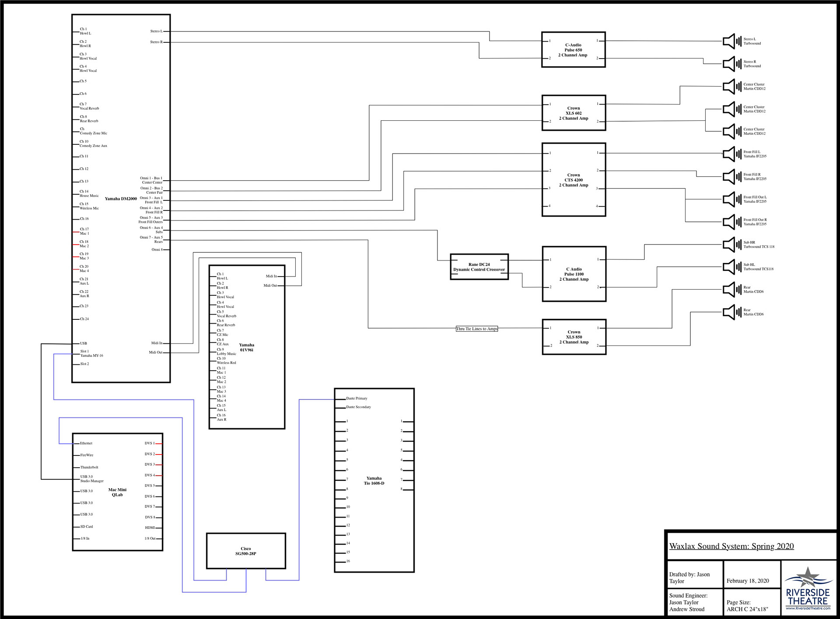Click the Yamaha Tio 1608-D label
This screenshot has width=840, height=619.
coord(374,481)
